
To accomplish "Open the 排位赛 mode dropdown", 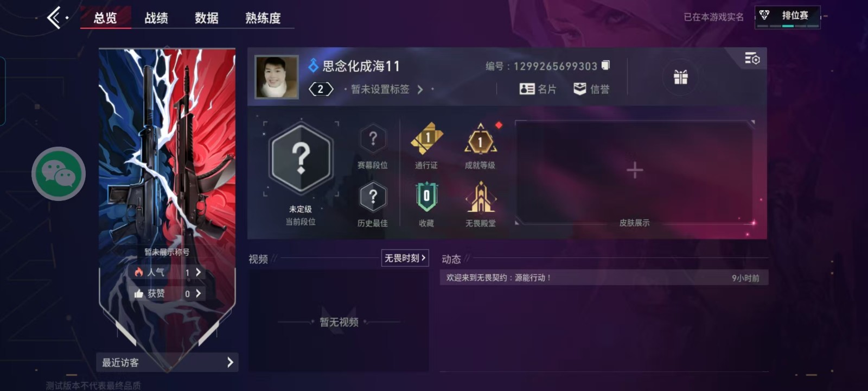I will pyautogui.click(x=788, y=17).
